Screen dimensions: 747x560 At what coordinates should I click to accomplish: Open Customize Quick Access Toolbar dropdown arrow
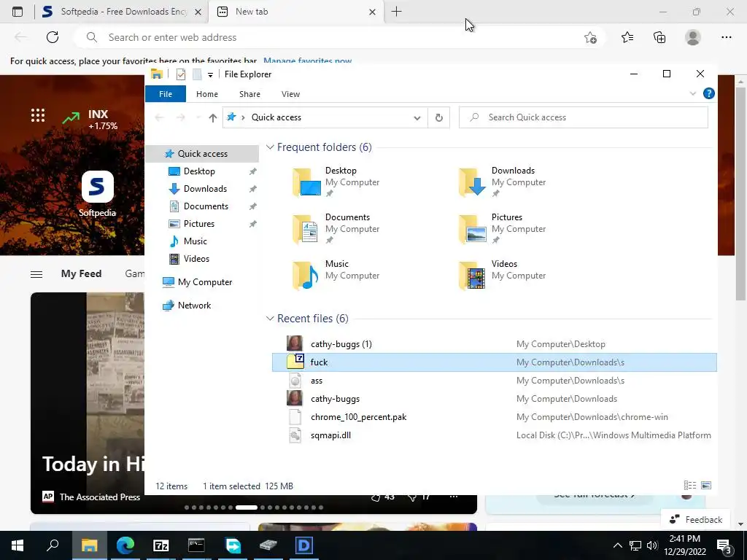[210, 75]
